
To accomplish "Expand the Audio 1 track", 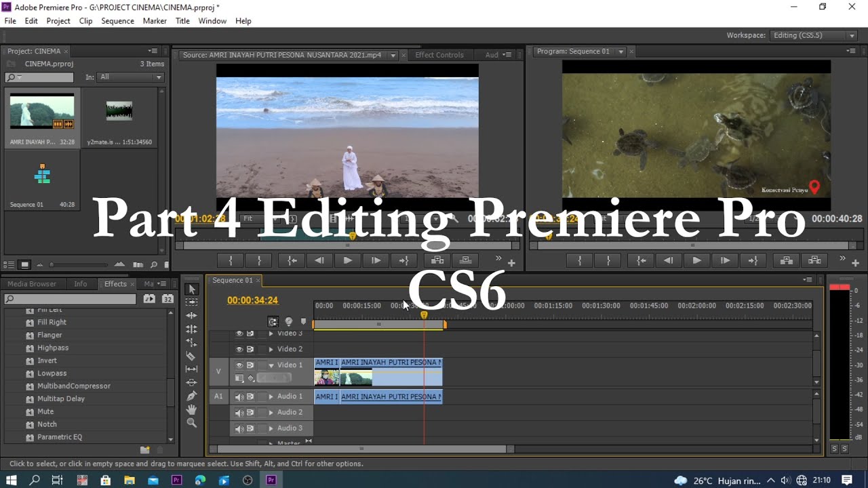I will click(271, 396).
